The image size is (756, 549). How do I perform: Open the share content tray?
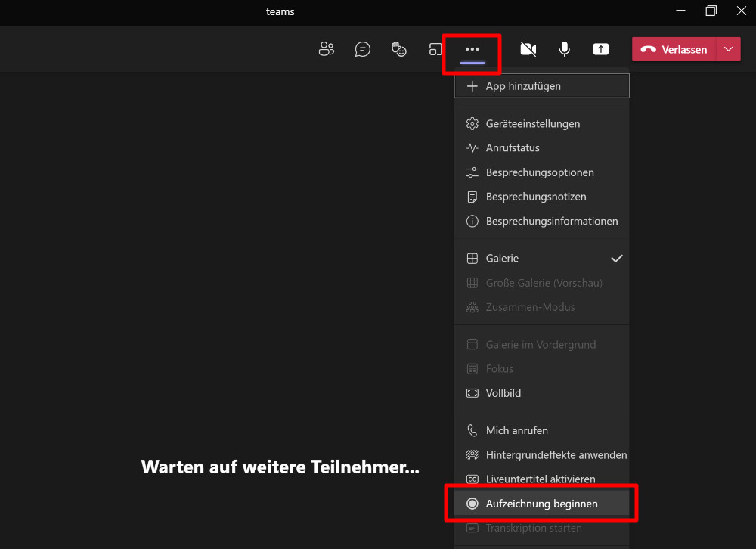601,49
